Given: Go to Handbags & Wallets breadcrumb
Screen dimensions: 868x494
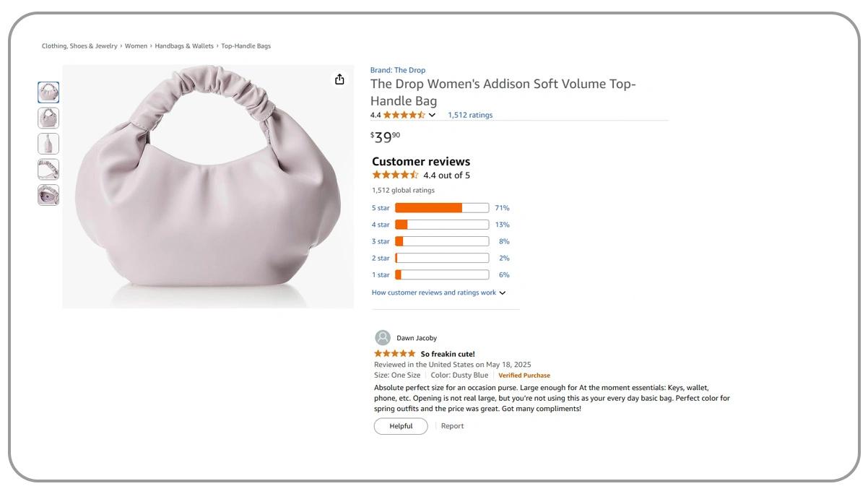Looking at the screenshot, I should [x=184, y=46].
